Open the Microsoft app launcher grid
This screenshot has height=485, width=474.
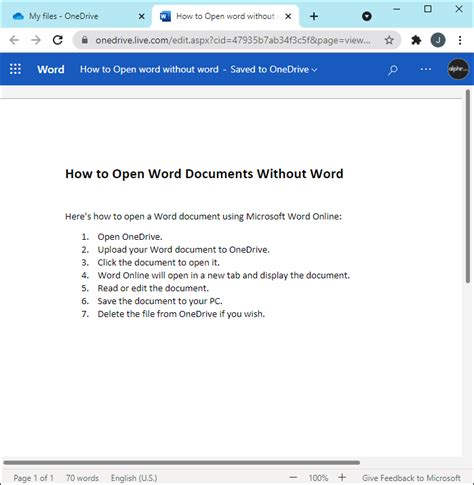pos(15,69)
